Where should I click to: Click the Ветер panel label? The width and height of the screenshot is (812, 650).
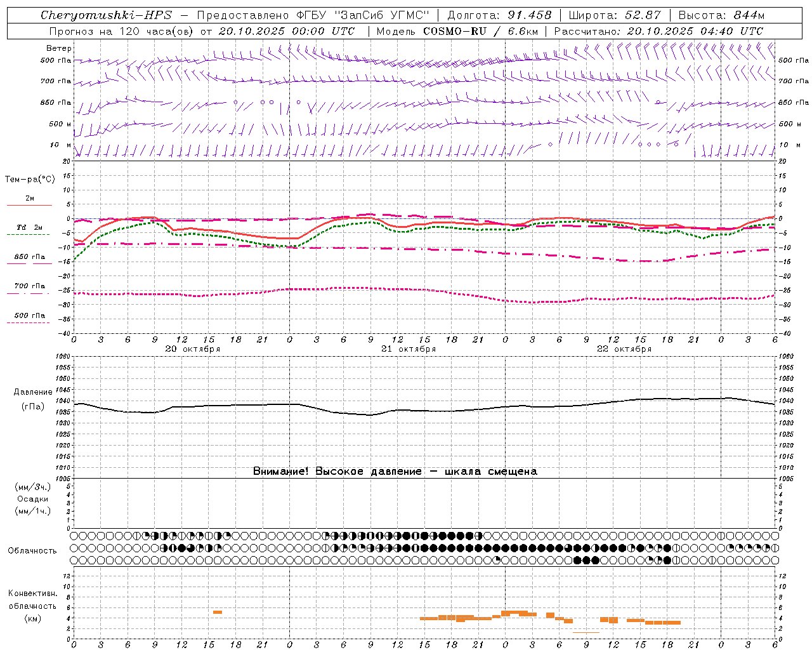(x=59, y=48)
